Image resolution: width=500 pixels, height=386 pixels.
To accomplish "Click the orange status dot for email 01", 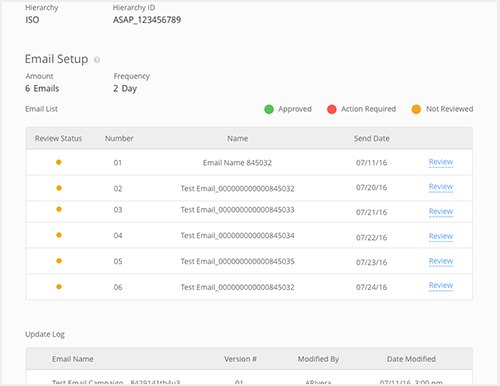I will point(59,162).
